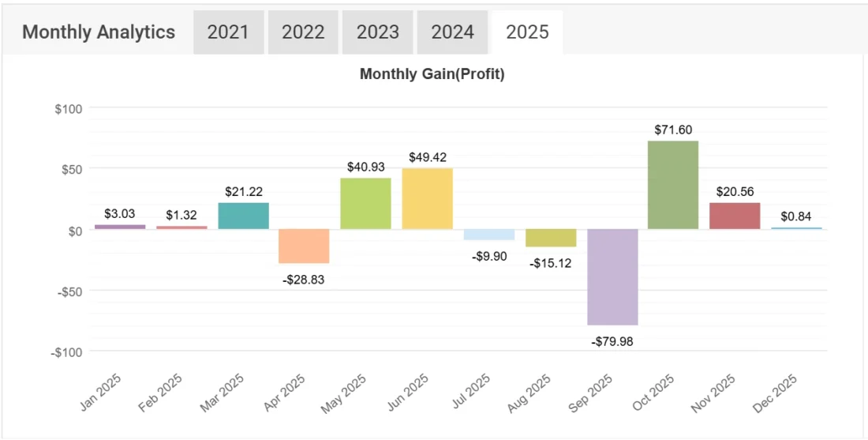Select the May 2025 green bar

(x=365, y=204)
